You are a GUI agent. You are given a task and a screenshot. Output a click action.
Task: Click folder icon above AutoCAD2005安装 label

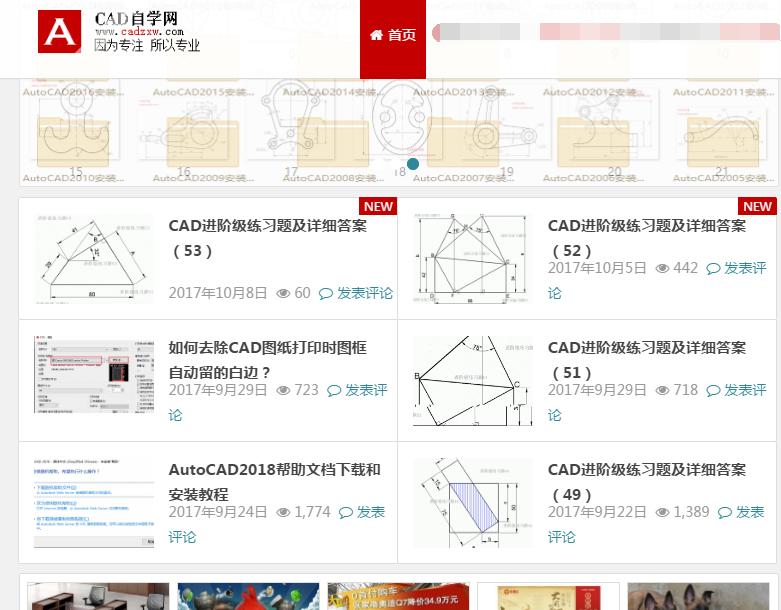(723, 142)
